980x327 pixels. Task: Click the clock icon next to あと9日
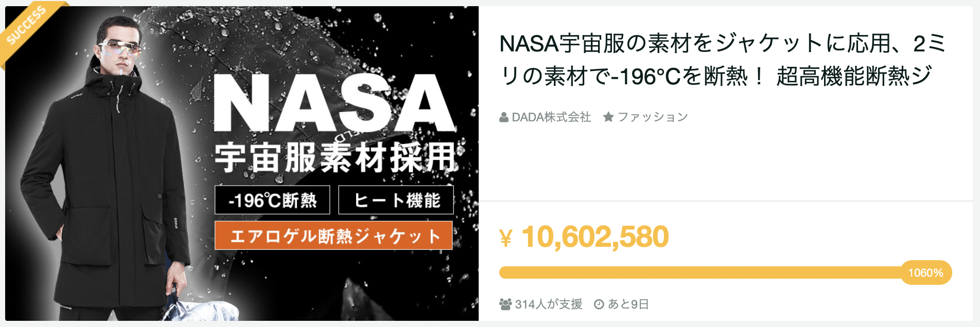coord(600,303)
